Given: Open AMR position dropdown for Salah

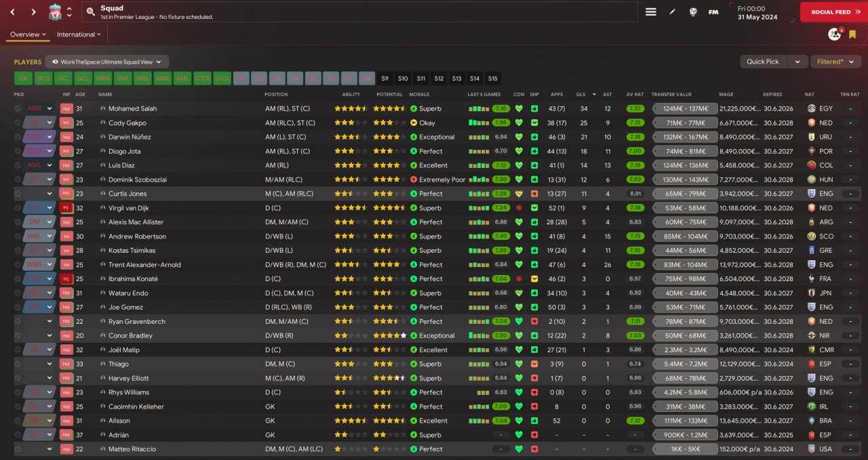Looking at the screenshot, I should [x=39, y=108].
